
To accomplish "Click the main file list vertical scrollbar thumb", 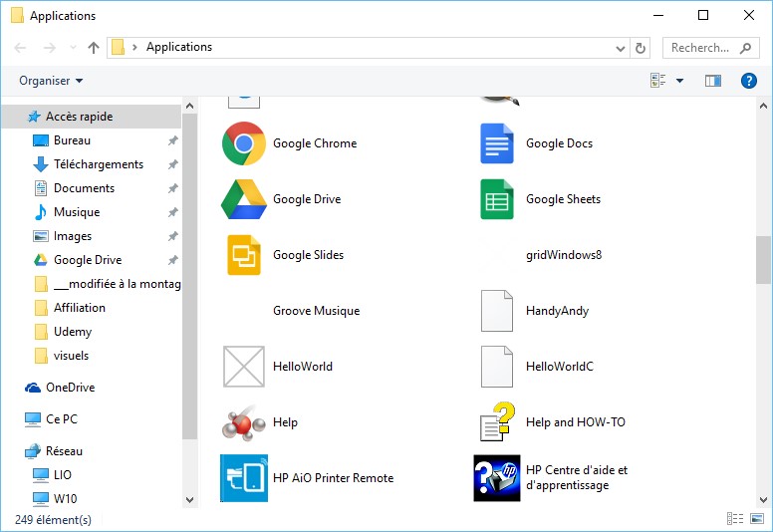I will pos(763,260).
